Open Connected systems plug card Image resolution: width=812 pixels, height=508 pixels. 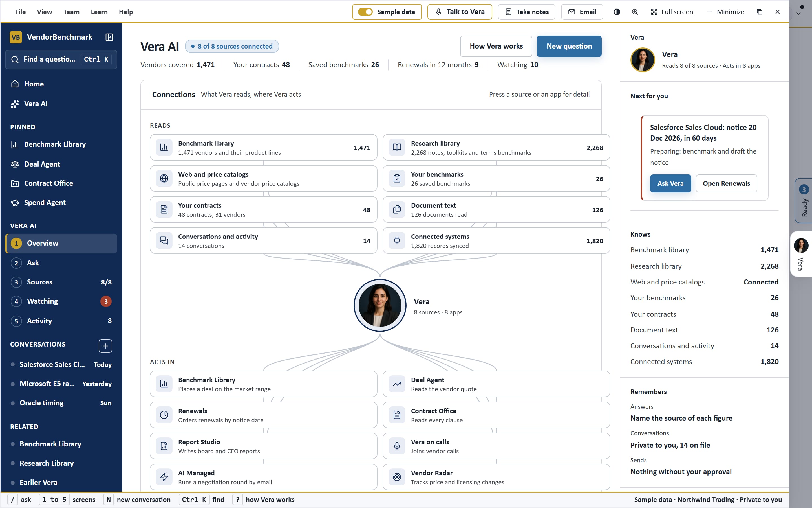tap(496, 240)
